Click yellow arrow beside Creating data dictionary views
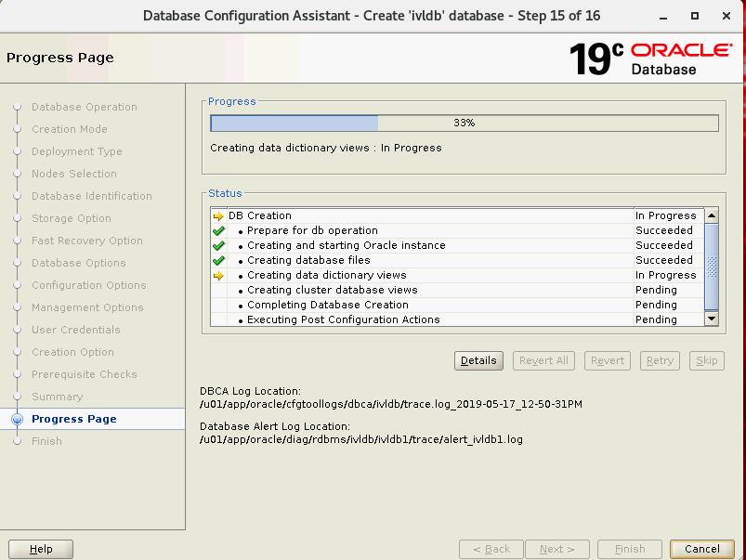746x560 pixels. coord(218,276)
